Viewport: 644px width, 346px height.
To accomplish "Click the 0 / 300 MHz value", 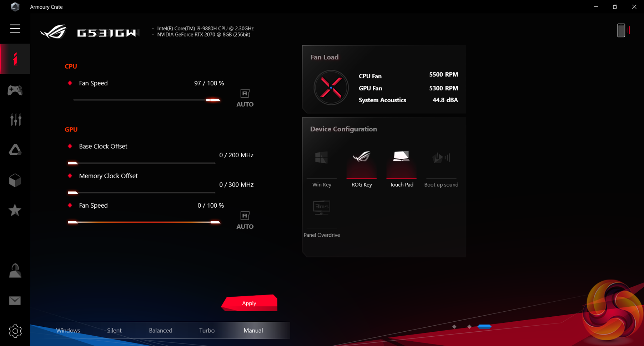I will [x=236, y=185].
